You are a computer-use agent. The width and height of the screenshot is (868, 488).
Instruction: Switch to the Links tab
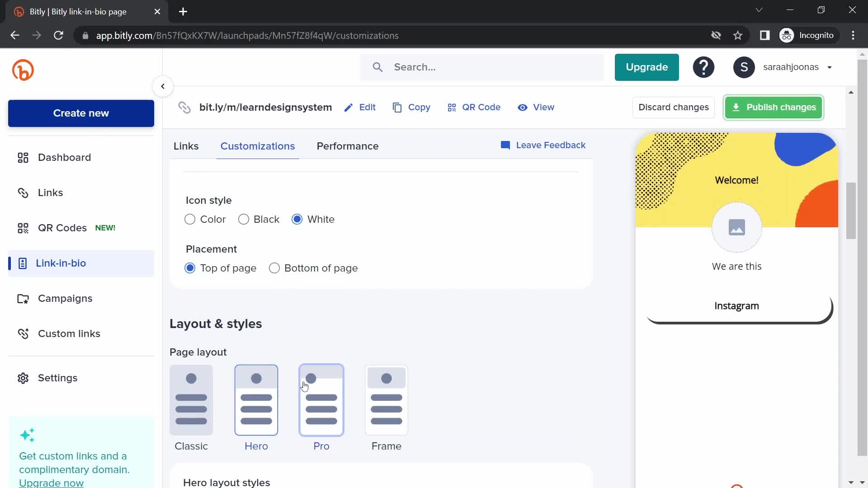(x=186, y=146)
